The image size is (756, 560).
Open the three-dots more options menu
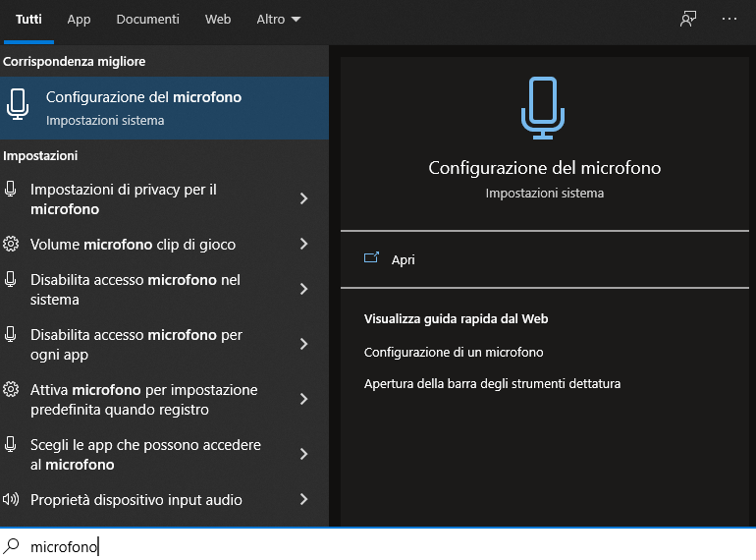click(729, 19)
